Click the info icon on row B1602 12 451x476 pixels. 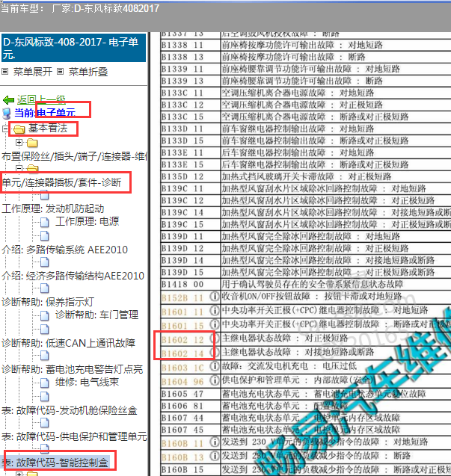tap(215, 339)
